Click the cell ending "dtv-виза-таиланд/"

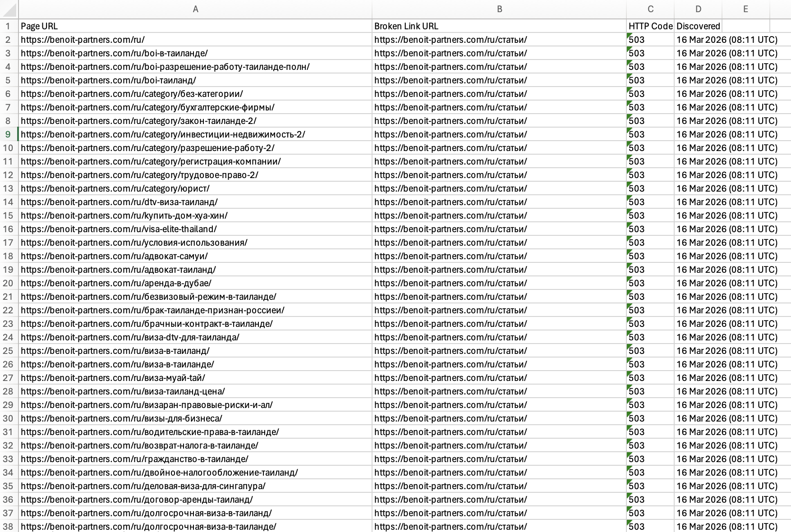[x=195, y=202]
